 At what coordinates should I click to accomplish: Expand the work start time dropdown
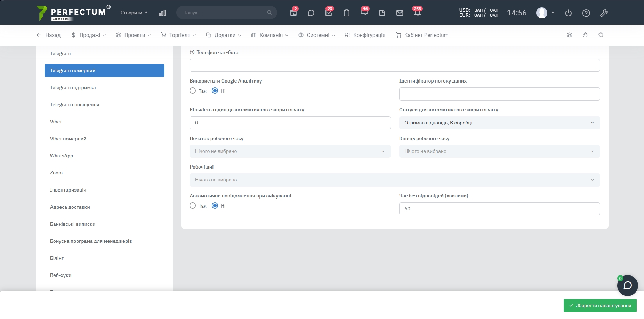[x=290, y=151]
